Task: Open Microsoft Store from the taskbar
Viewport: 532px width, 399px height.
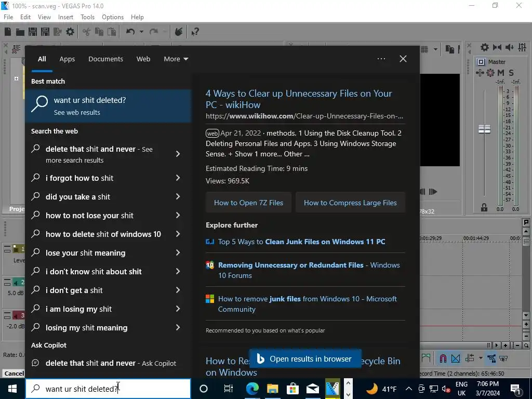Action: pos(292,389)
